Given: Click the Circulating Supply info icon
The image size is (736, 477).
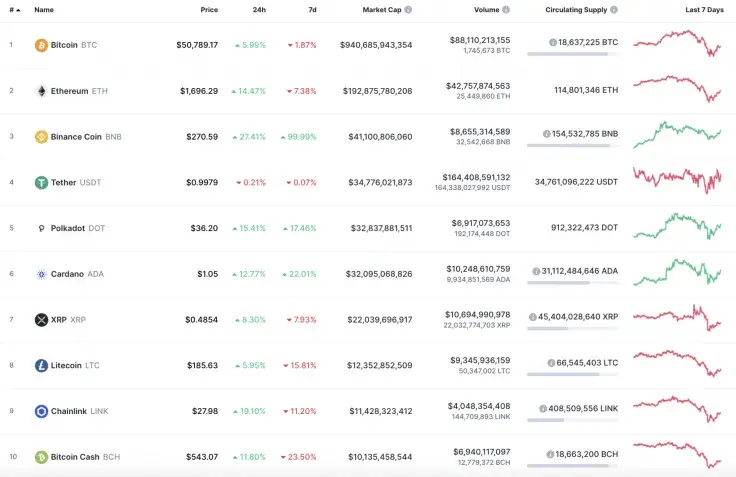Looking at the screenshot, I should point(614,9).
